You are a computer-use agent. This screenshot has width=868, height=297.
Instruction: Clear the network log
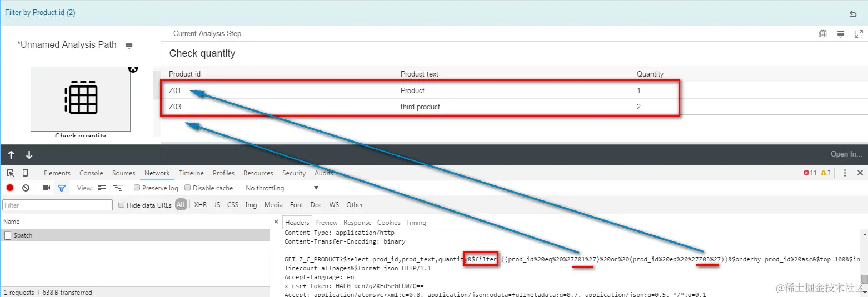pos(26,188)
